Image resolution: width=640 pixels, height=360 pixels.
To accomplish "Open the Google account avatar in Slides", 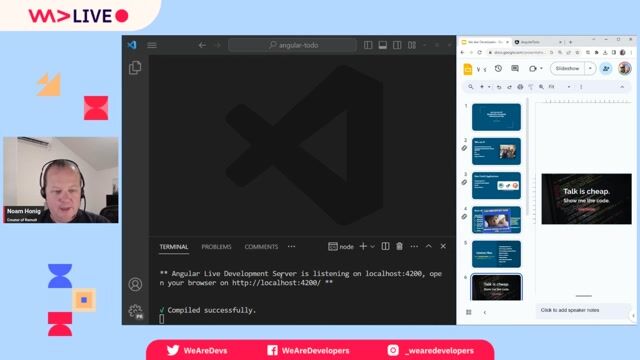I will 624,69.
